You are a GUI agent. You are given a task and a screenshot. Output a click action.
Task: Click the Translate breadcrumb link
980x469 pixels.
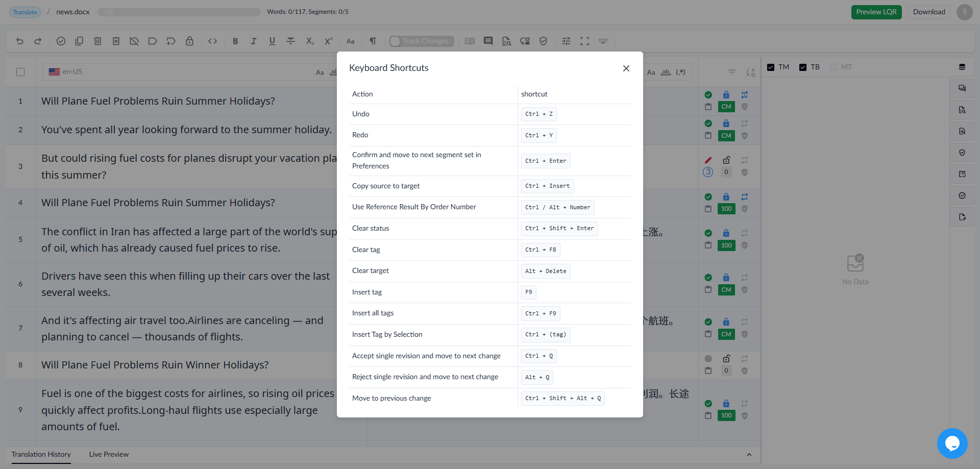(x=25, y=12)
